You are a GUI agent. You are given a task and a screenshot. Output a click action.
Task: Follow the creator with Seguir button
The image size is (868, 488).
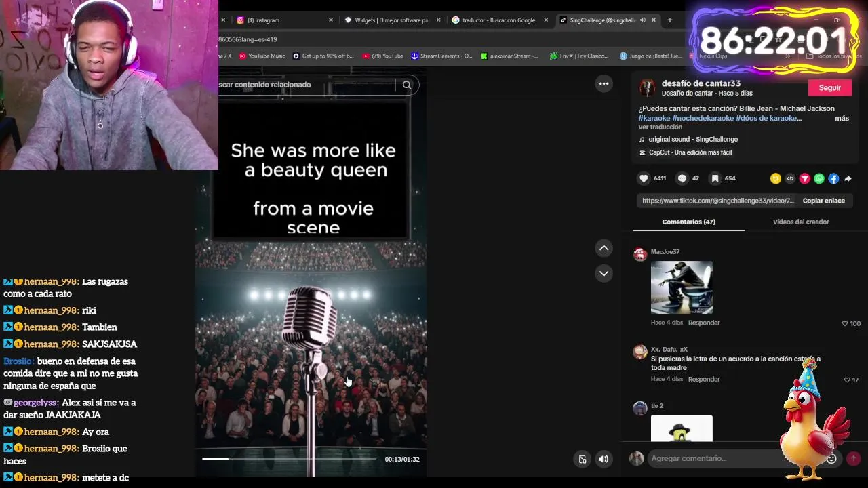tap(829, 87)
